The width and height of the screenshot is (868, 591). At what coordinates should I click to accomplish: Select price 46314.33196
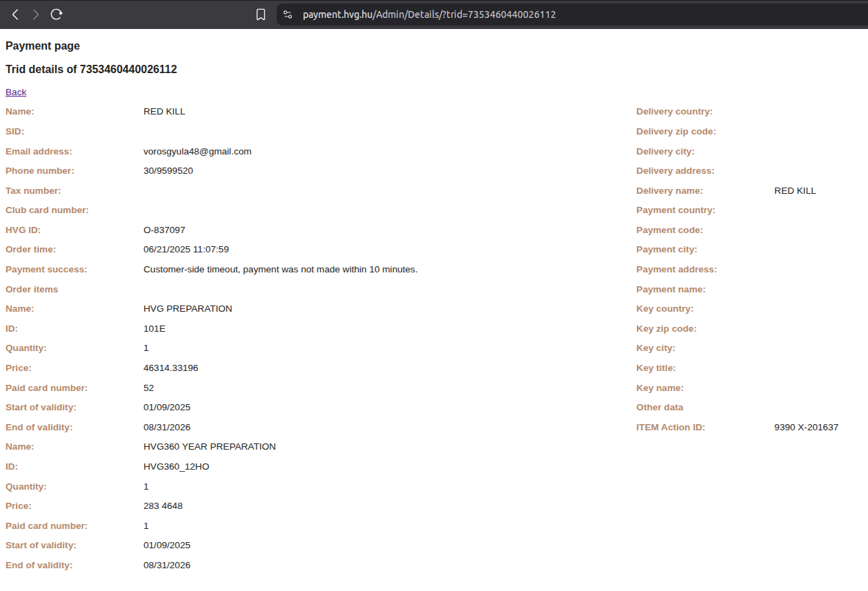[171, 368]
